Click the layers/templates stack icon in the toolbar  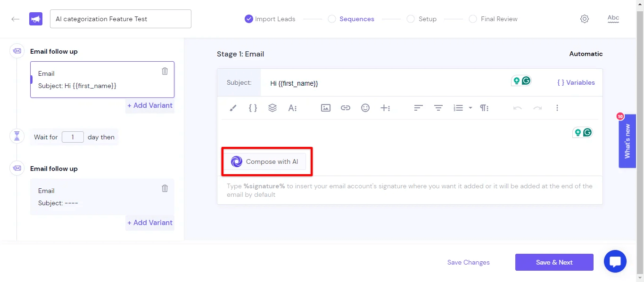272,108
